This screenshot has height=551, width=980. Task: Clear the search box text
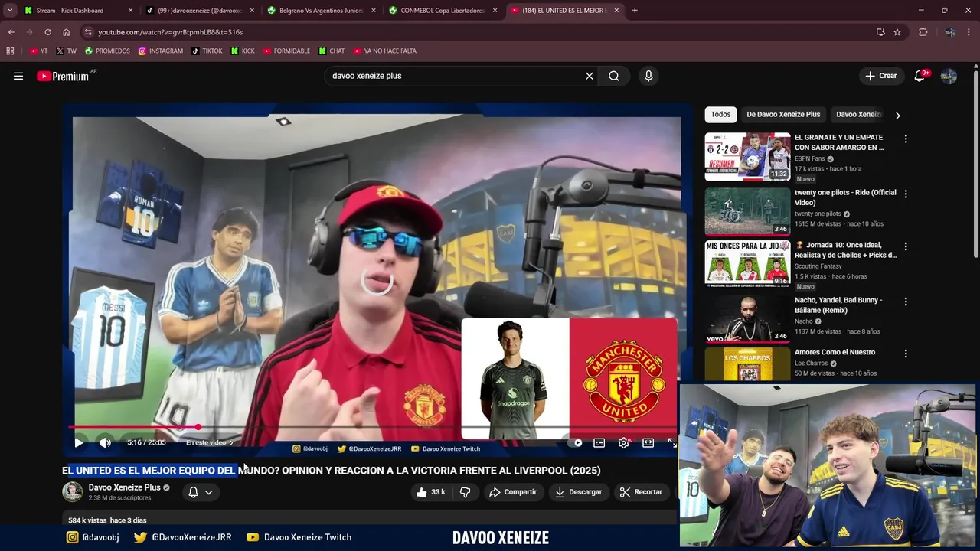pos(590,76)
